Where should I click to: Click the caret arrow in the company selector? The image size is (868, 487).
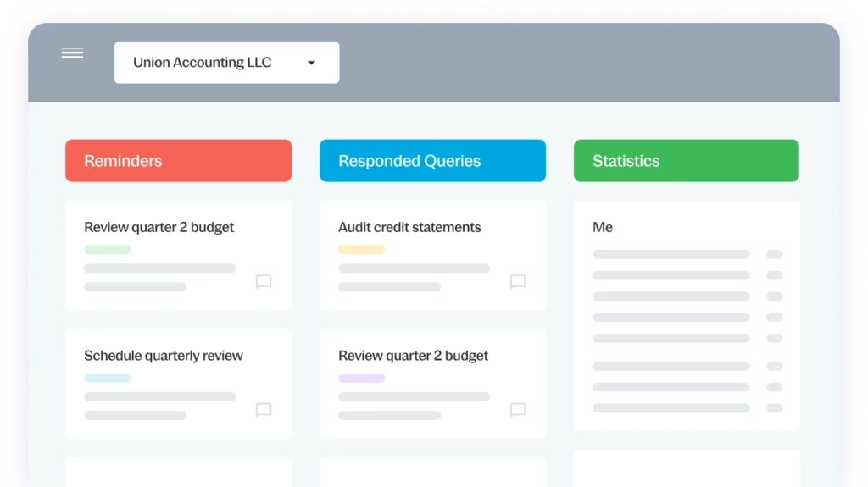311,63
